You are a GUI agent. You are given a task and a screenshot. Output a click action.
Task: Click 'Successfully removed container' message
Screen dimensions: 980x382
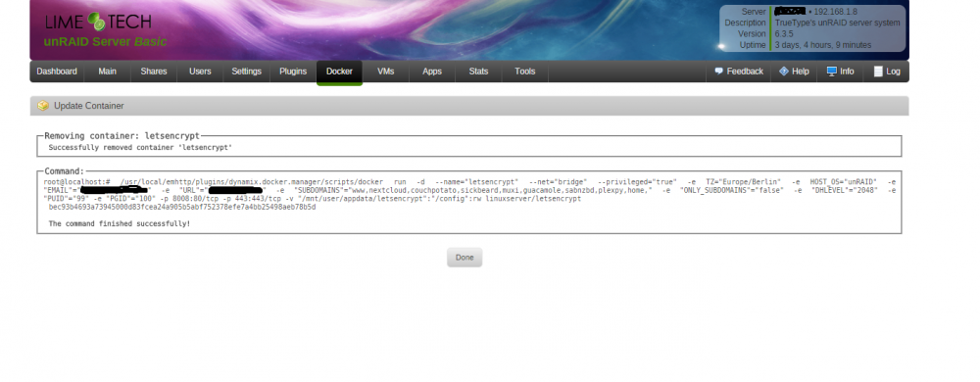click(140, 148)
